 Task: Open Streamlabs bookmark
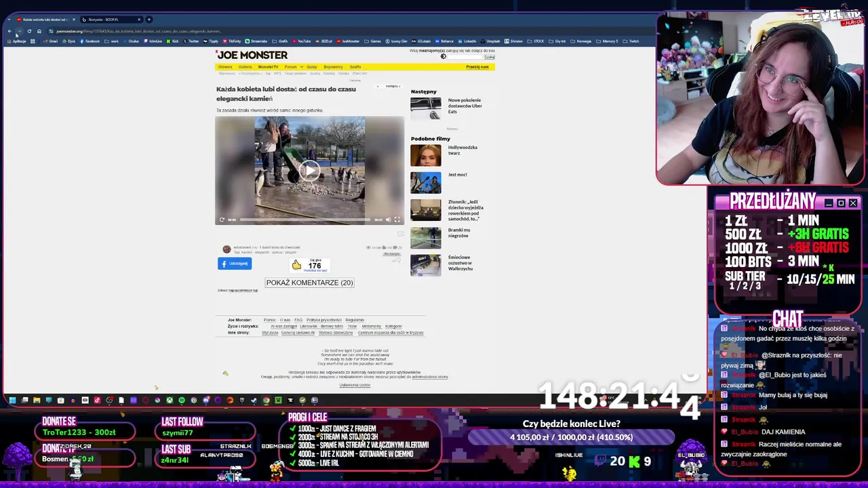point(256,41)
